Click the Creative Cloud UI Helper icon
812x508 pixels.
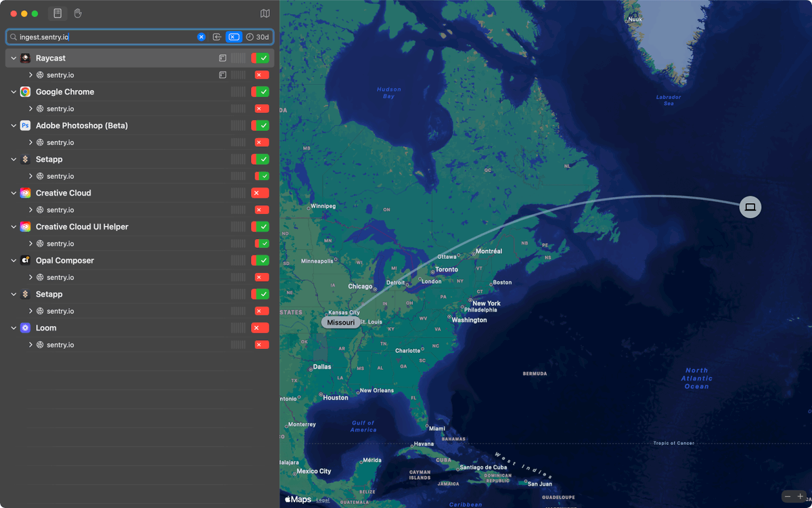click(25, 227)
